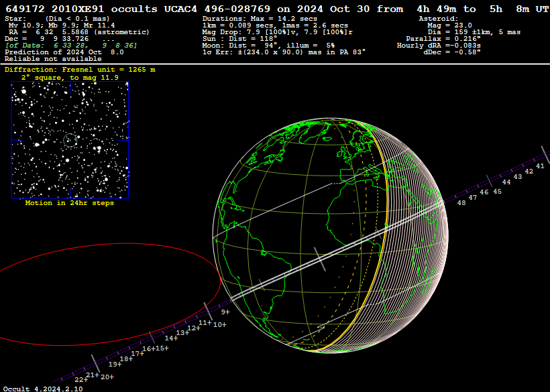Select the minute marker labeled 46
The height and width of the screenshot is (392, 550).
tap(484, 192)
